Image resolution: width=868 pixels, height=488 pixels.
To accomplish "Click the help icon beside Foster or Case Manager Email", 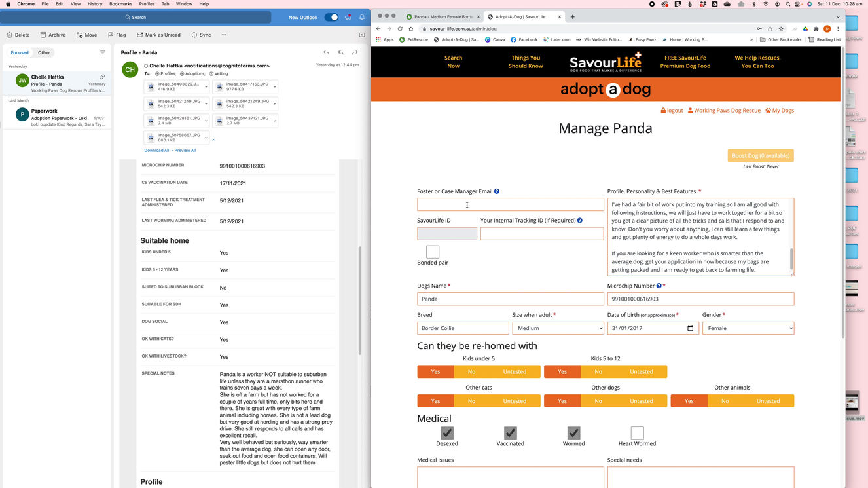I will tap(497, 191).
